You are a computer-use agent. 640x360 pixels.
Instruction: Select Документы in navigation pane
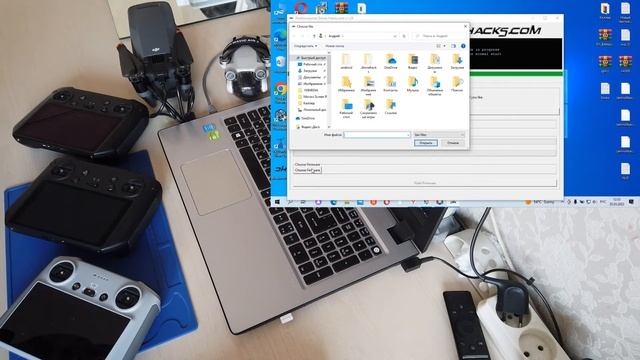311,77
